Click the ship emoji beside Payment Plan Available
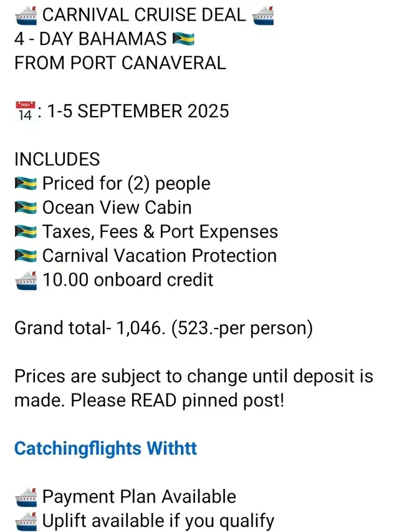Image resolution: width=399 pixels, height=532 pixels. [x=26, y=498]
